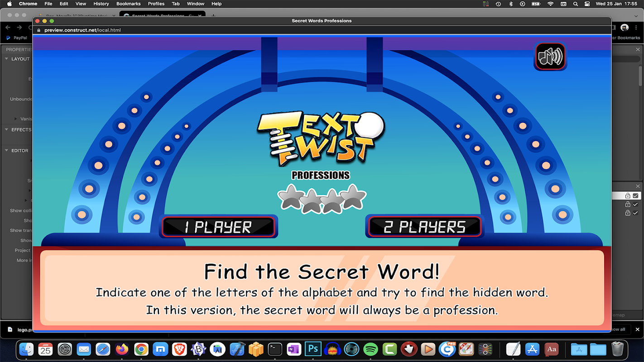
Task: Open the File menu
Action: pyautogui.click(x=48, y=4)
